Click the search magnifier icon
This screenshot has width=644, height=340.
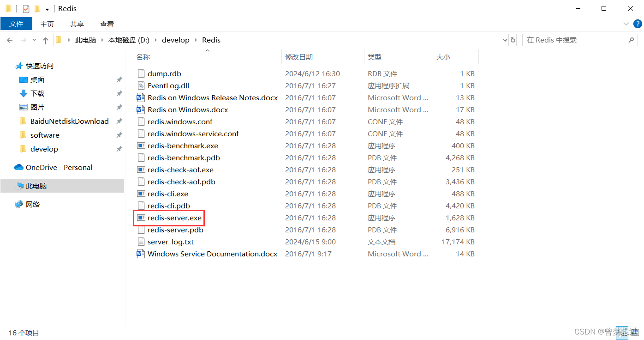point(632,40)
